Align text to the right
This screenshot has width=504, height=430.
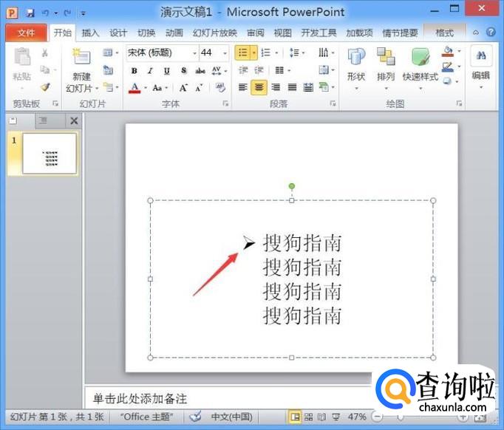276,87
